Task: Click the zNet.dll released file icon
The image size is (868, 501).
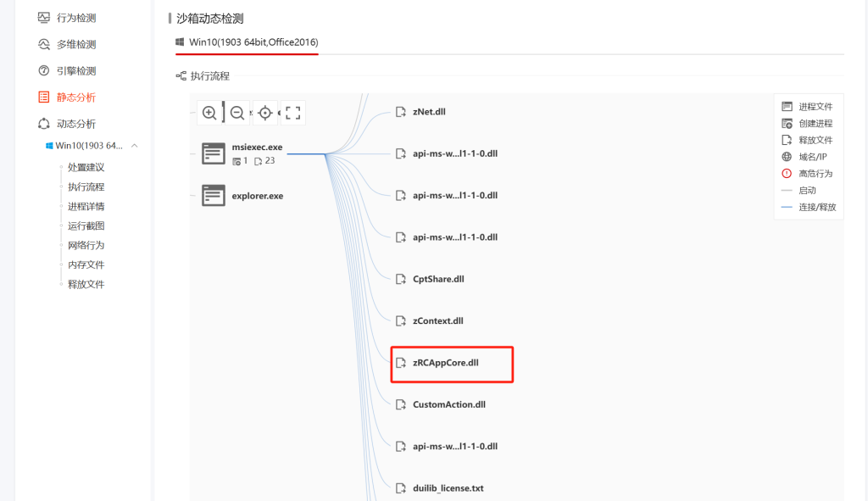Action: [x=402, y=112]
